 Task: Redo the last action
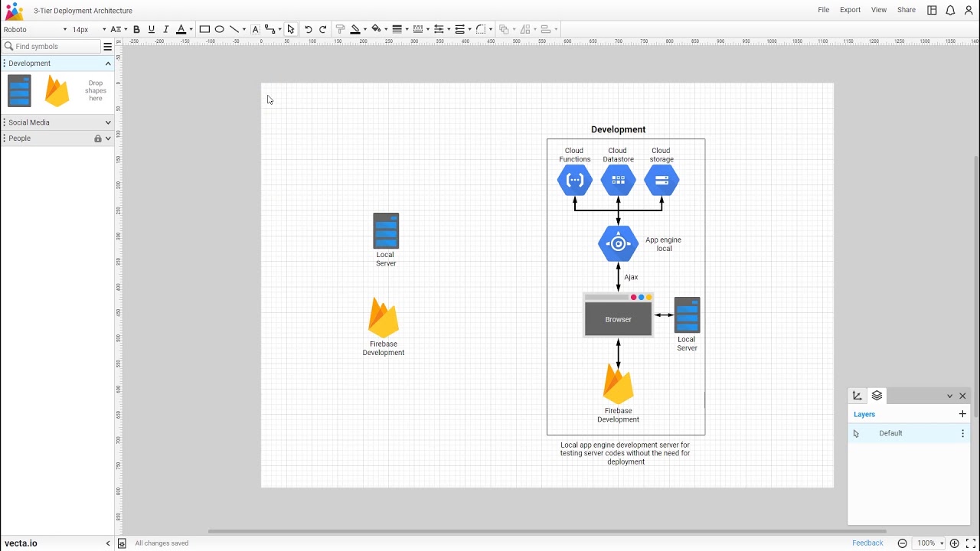point(322,29)
